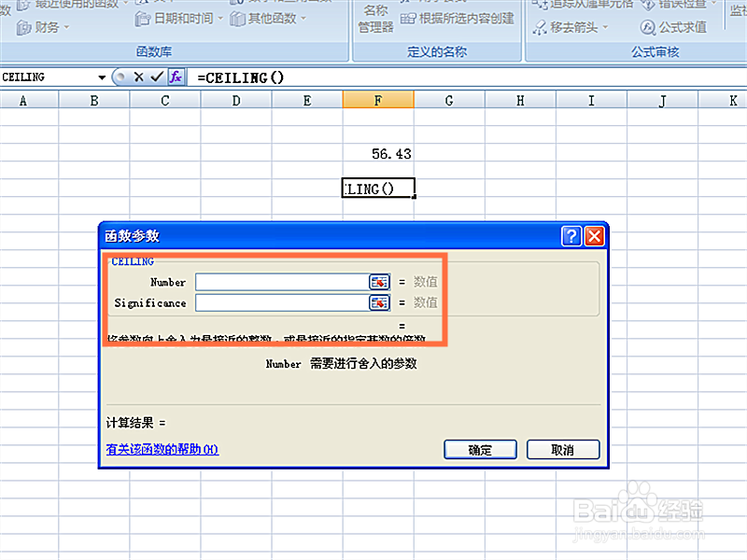Select column F header
This screenshot has height=560, width=747.
pyautogui.click(x=378, y=101)
